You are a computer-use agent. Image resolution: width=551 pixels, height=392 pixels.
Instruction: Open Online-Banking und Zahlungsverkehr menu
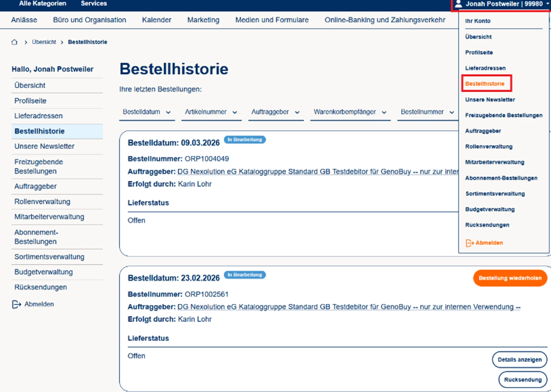[385, 20]
